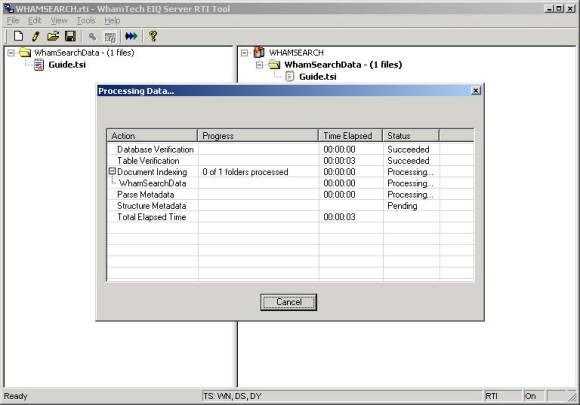Click the New file toolbar icon
This screenshot has width=580, height=405.
[x=18, y=36]
